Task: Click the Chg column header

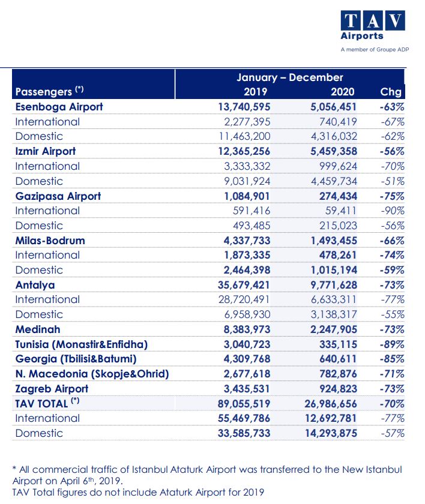Action: click(x=391, y=92)
